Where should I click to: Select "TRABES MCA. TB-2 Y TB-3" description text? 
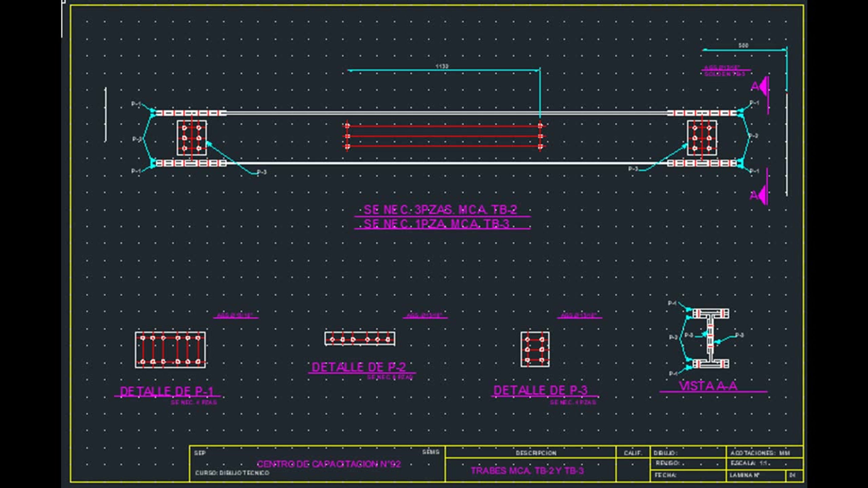(x=527, y=471)
